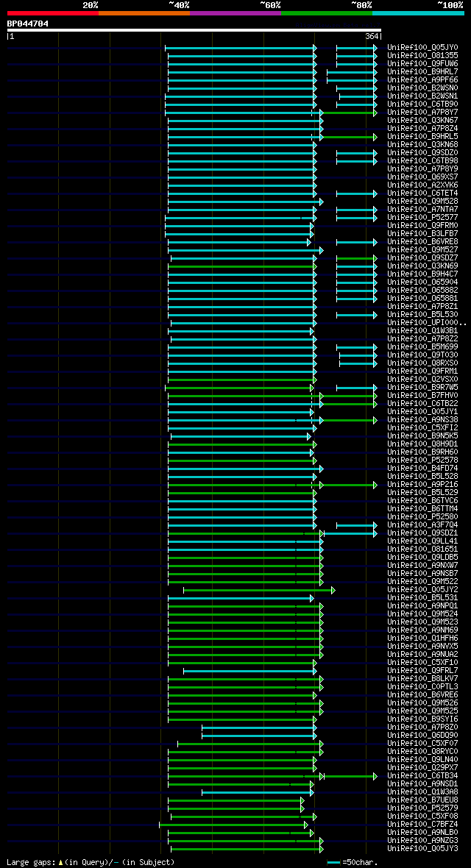Select the UniRef100_O65881 label

coord(422,299)
